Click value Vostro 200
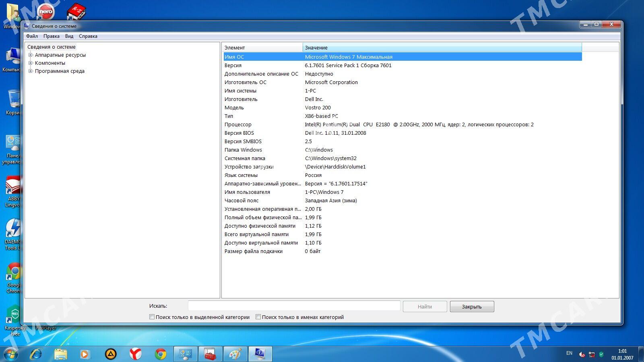 pos(318,107)
